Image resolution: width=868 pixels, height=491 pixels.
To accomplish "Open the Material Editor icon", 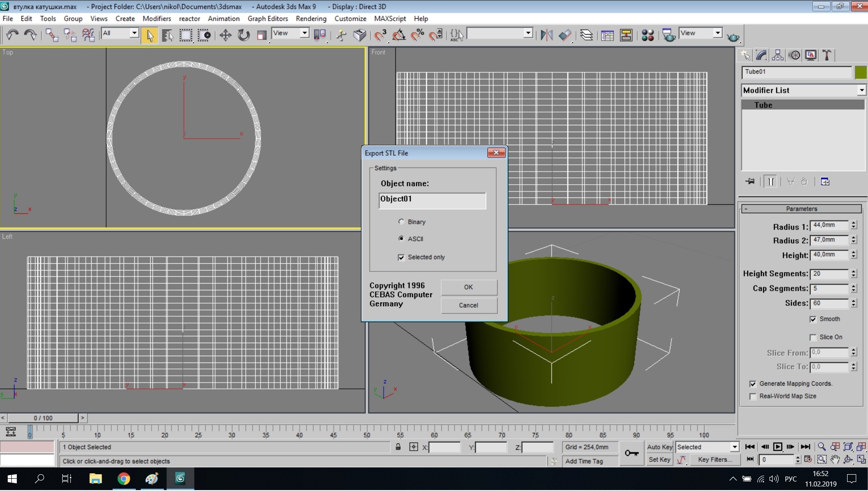I will coord(648,35).
